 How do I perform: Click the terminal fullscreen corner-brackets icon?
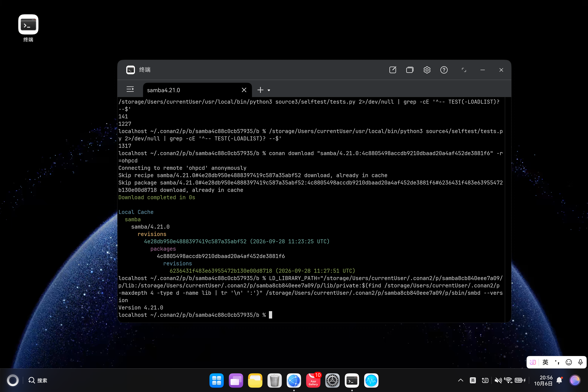point(464,70)
